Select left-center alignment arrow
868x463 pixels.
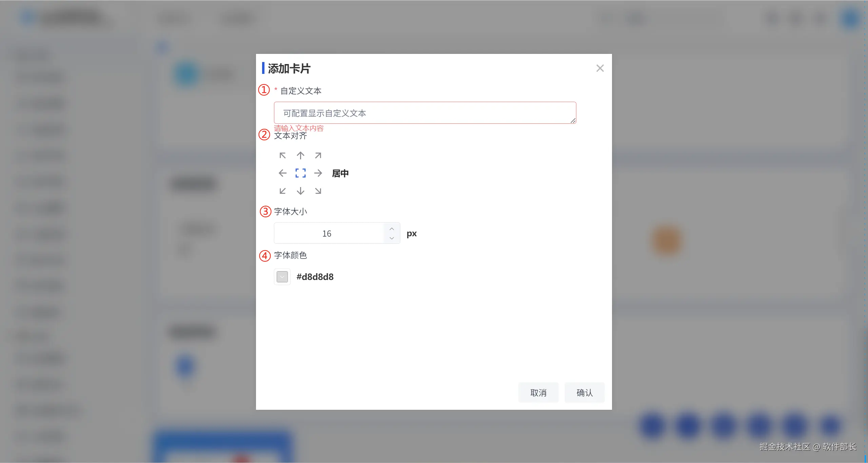[x=282, y=173]
